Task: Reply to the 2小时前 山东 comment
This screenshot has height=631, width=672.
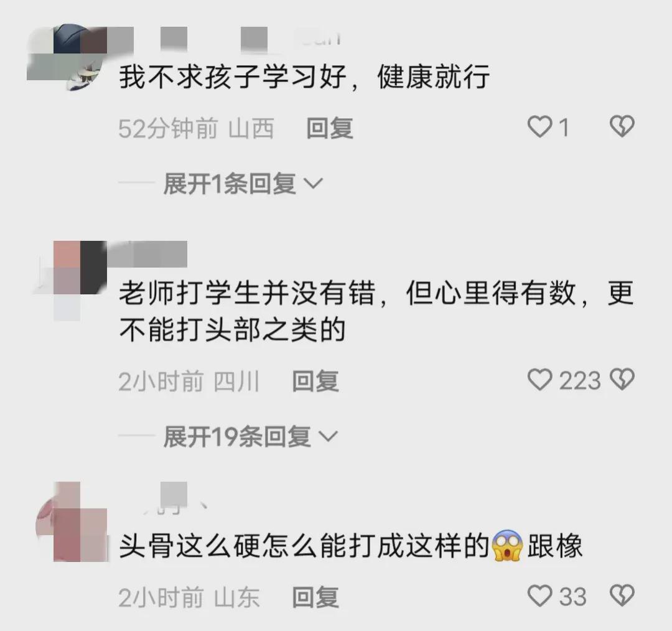Action: tap(315, 597)
